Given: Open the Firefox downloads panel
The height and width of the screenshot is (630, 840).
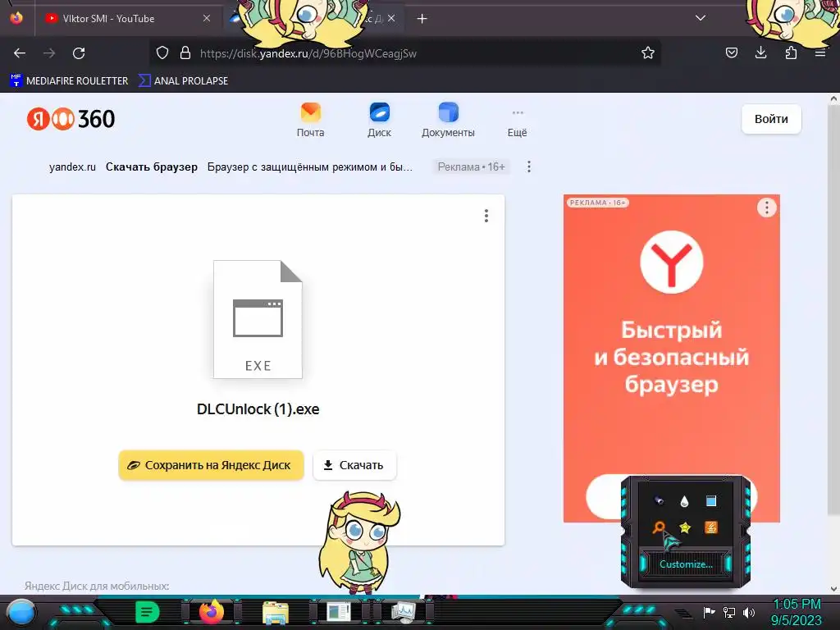Looking at the screenshot, I should 760,52.
